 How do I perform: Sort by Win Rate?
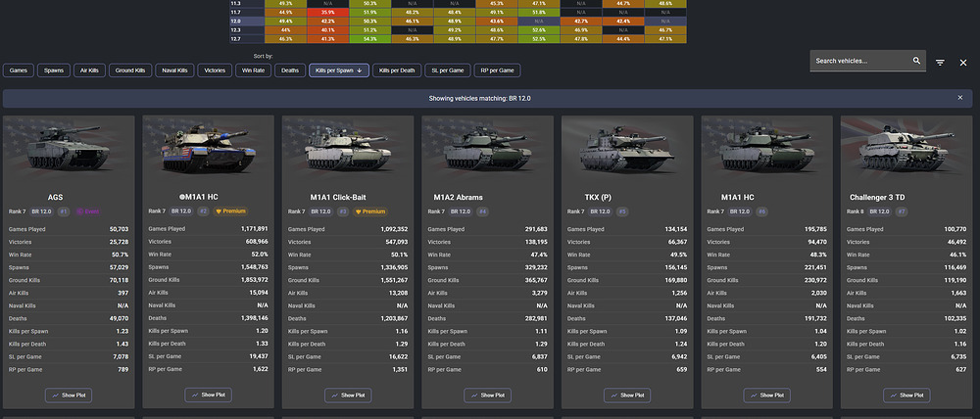pos(253,70)
